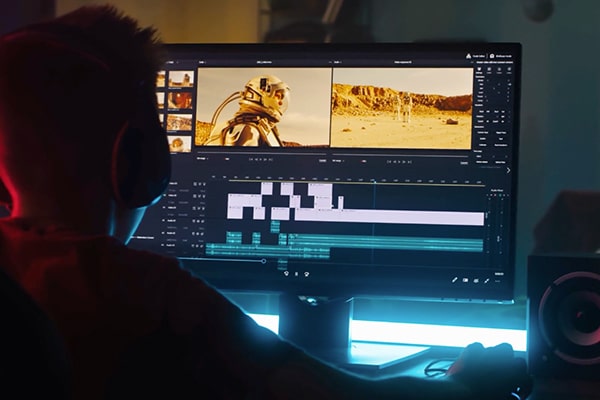This screenshot has height=400, width=600.
Task: Switch to the second inspector tab icon
Action: [489, 70]
